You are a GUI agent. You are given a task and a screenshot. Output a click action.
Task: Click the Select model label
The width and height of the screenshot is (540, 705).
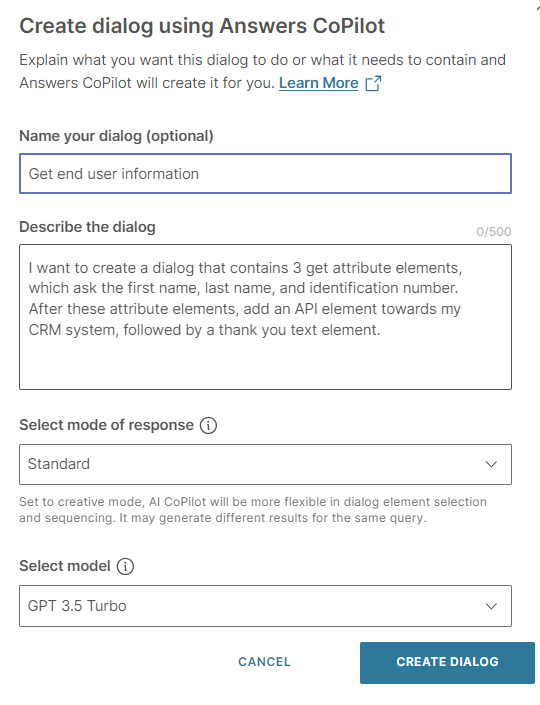click(65, 566)
